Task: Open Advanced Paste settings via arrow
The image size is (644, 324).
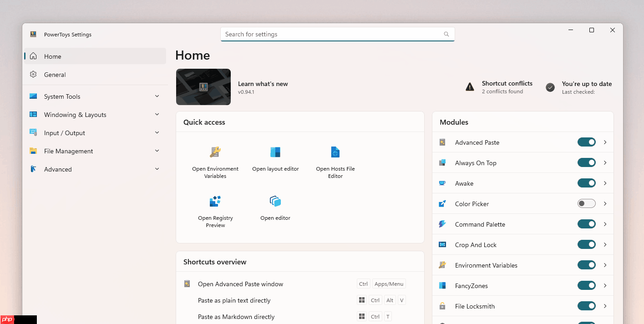Action: (x=605, y=142)
